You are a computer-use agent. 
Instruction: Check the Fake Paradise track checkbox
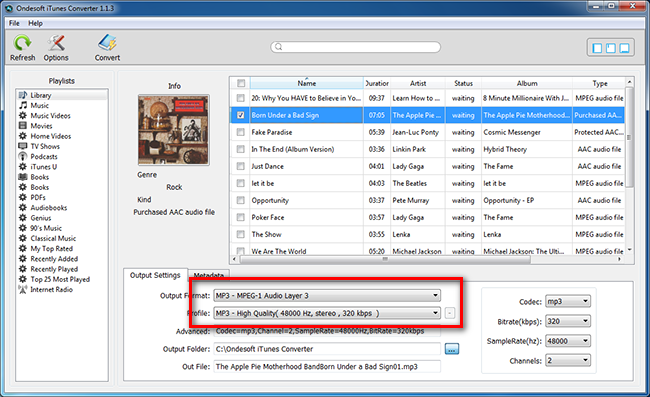[240, 132]
